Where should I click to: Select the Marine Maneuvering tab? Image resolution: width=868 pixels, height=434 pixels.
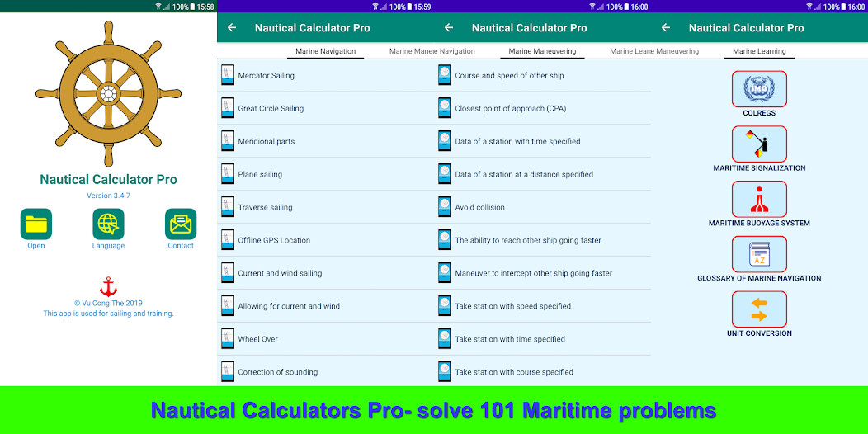(x=543, y=51)
